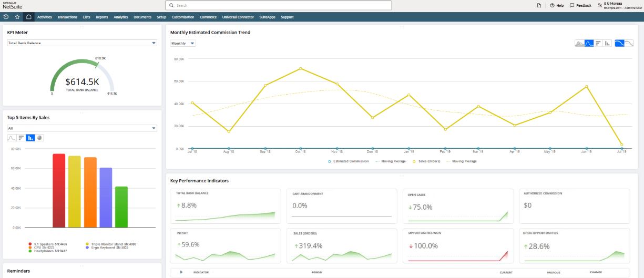This screenshot has height=278, width=644.
Task: Switch commission trend to column chart
Action: click(x=607, y=43)
